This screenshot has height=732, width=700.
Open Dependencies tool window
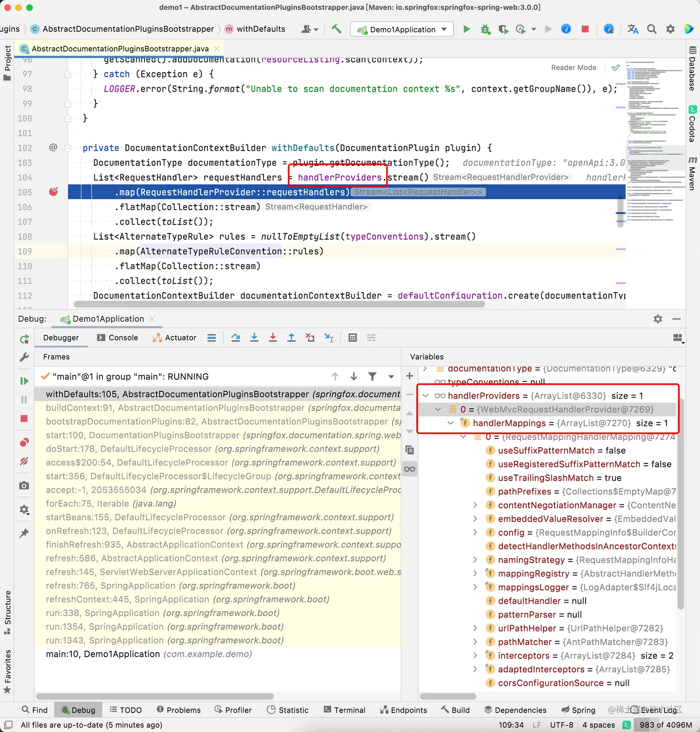[515, 710]
